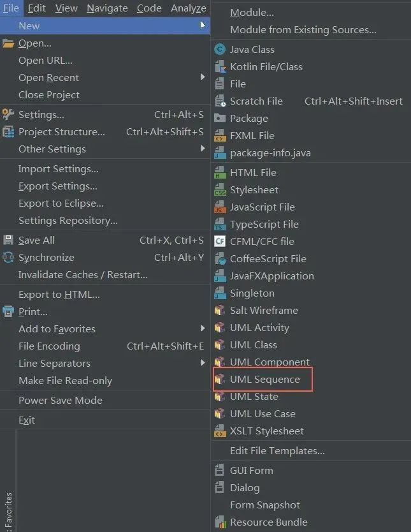Click the GUI Form icon
The width and height of the screenshot is (411, 532).
pyautogui.click(x=220, y=470)
